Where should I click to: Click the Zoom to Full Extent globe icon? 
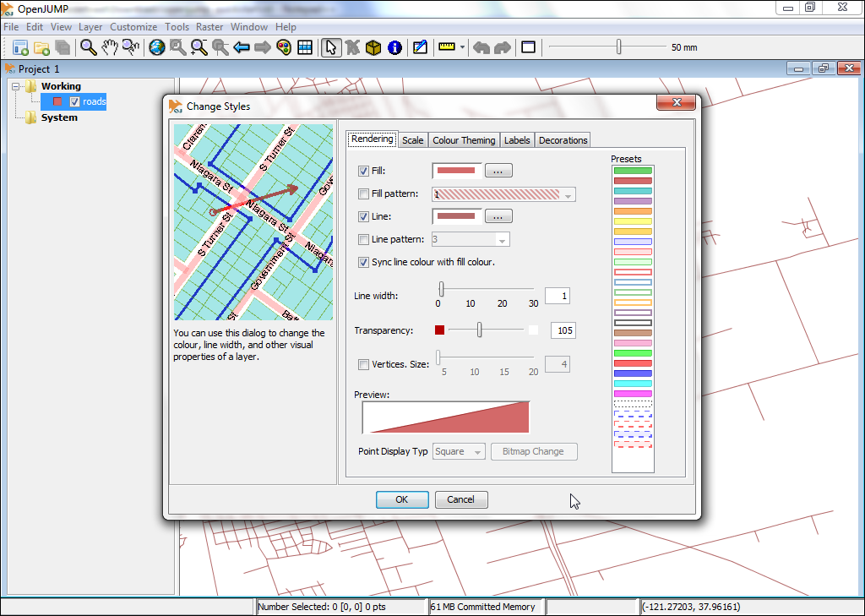(x=157, y=47)
